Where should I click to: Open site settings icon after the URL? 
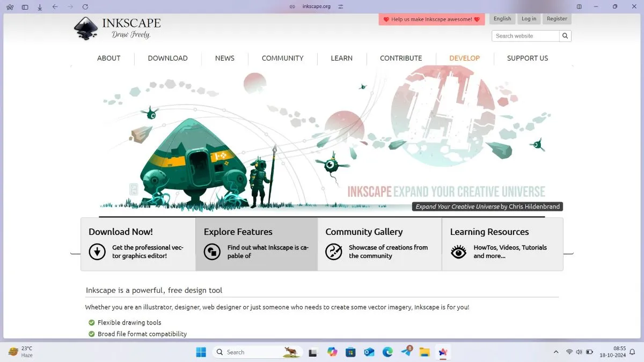(340, 6)
